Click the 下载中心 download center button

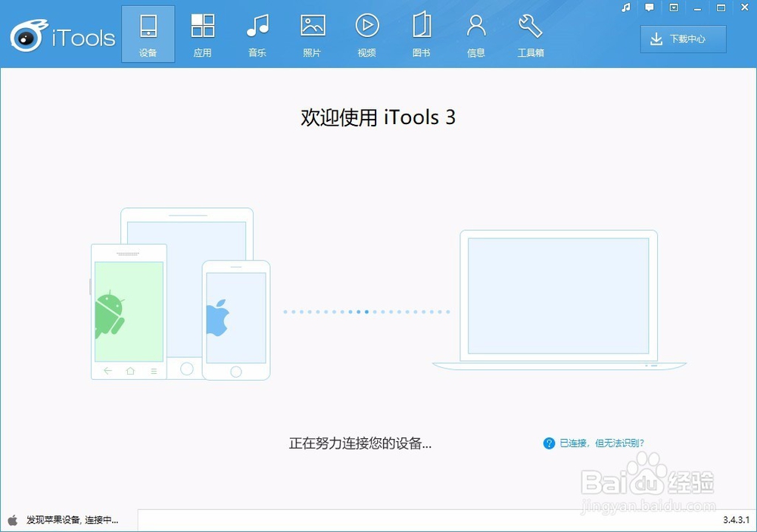click(683, 39)
